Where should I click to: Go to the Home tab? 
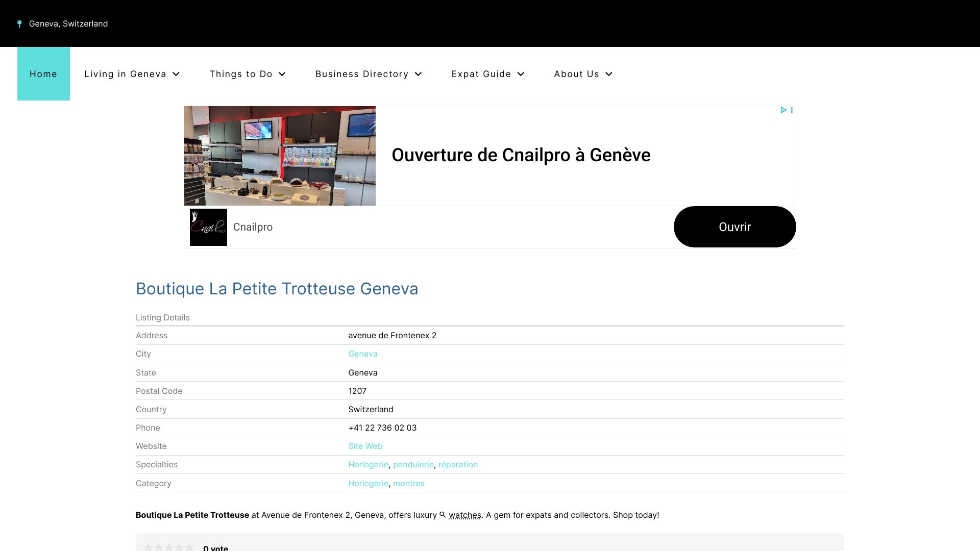(43, 74)
